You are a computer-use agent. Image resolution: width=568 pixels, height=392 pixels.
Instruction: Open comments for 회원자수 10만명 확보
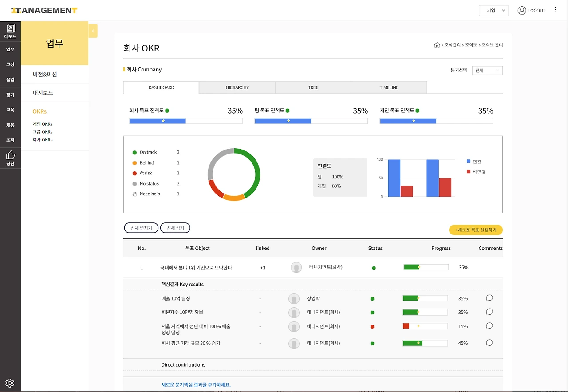(x=489, y=312)
